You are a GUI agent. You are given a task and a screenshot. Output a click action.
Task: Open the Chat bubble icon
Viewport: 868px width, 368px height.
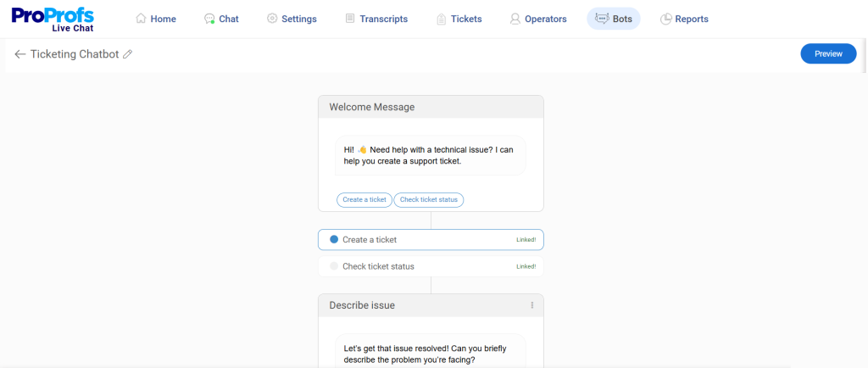click(x=209, y=19)
